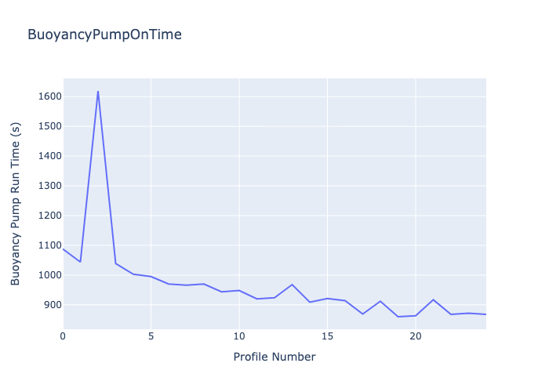549x392 pixels.
Task: Click the 5 tick on the x-axis
Action: (x=151, y=336)
